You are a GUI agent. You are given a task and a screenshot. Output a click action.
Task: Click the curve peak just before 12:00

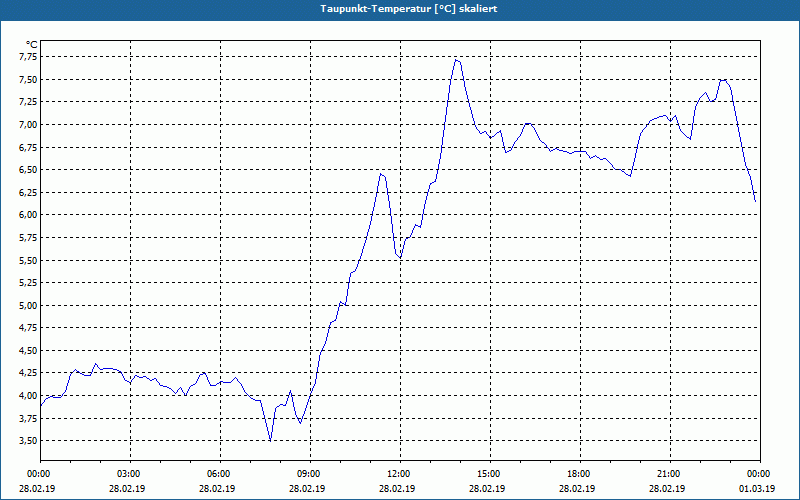(381, 174)
